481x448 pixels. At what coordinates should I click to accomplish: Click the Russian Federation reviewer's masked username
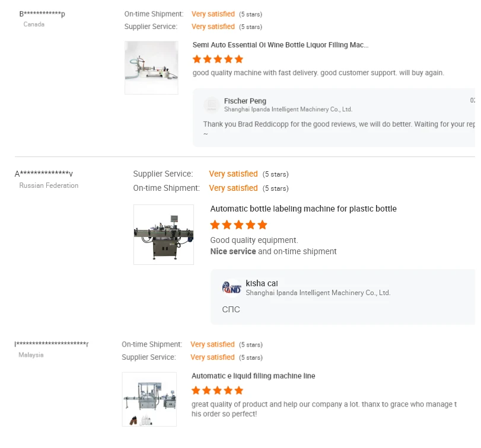[46, 174]
